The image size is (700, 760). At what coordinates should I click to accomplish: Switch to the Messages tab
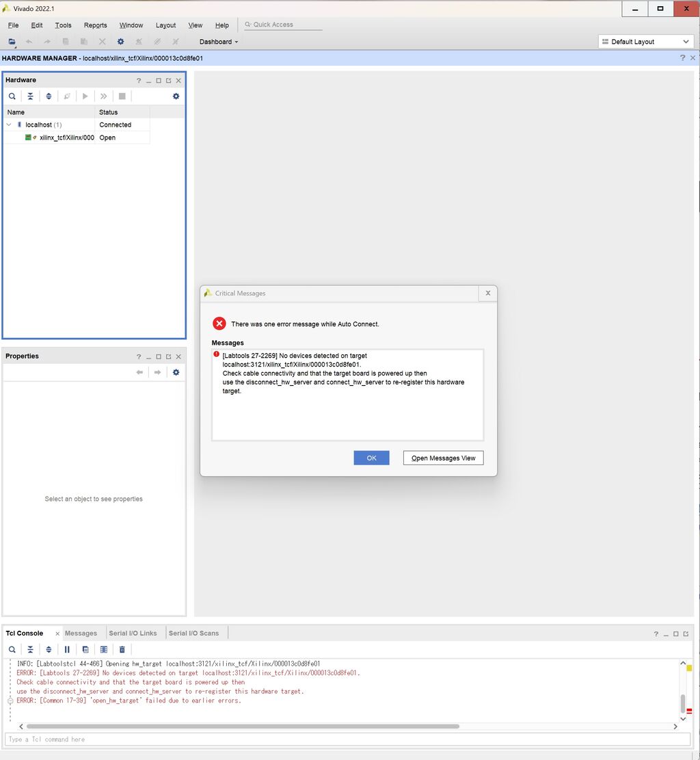pyautogui.click(x=81, y=633)
